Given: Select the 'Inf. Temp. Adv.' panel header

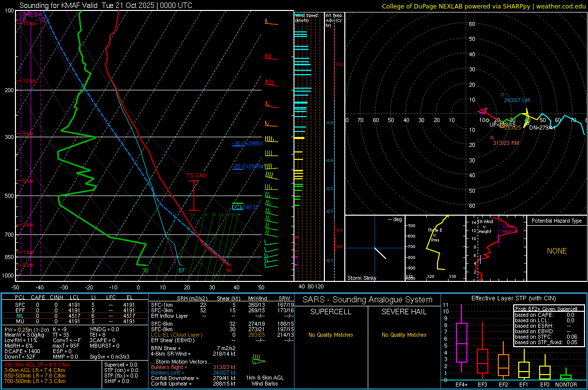Looking at the screenshot, I should [334, 20].
